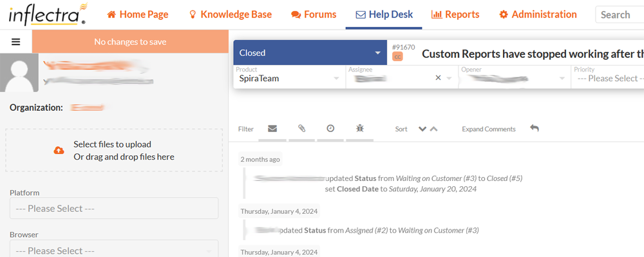Filter by bug incidents icon

tap(360, 129)
